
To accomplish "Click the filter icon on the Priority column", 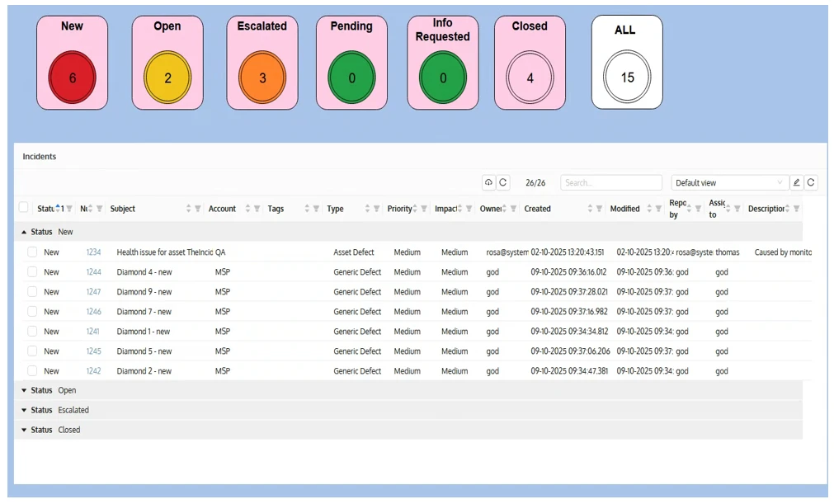I will click(x=425, y=209).
